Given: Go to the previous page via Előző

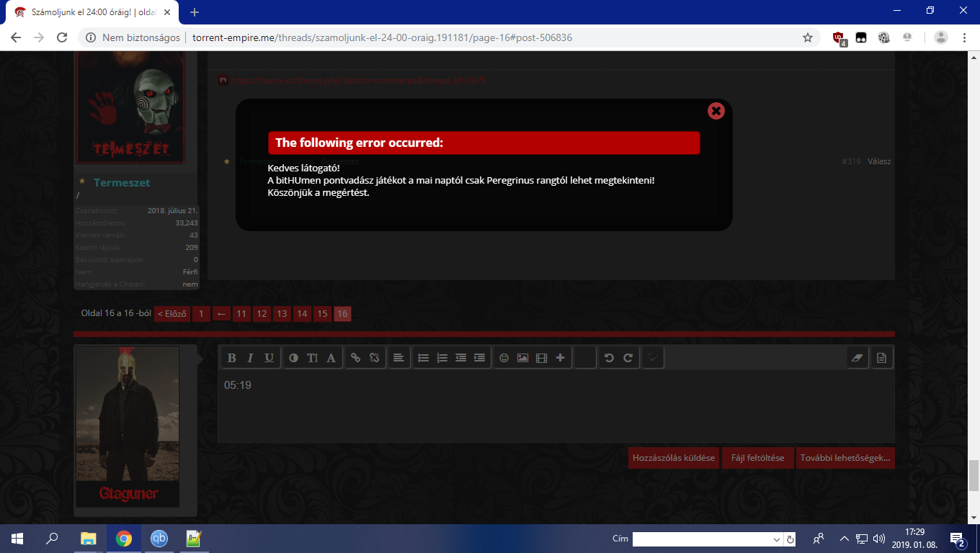Looking at the screenshot, I should coord(172,314).
